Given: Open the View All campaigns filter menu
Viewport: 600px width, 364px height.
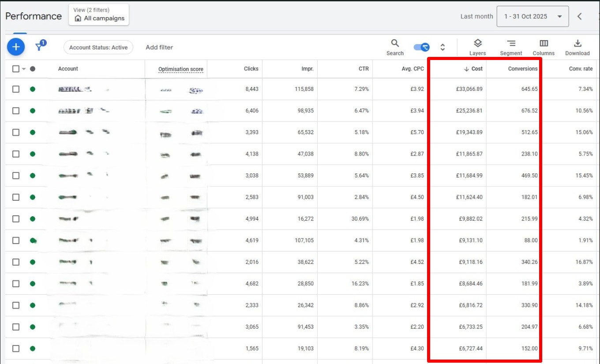Looking at the screenshot, I should 98,14.
